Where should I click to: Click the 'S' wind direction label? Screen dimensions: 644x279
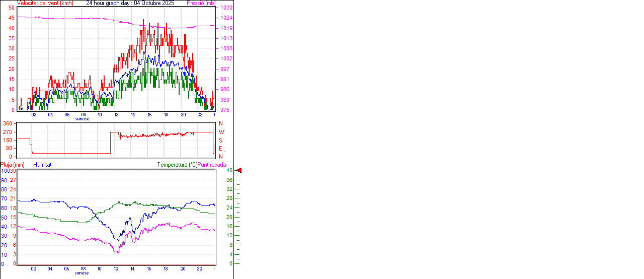[221, 140]
